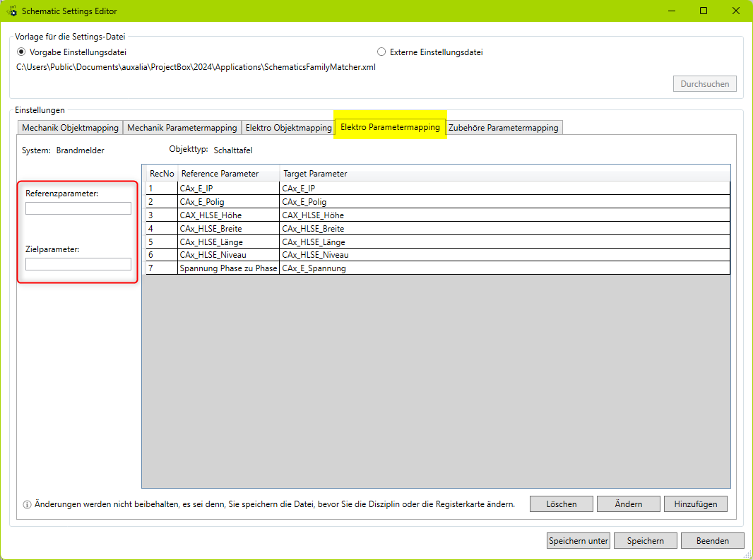This screenshot has width=753, height=560.
Task: Switch to Elektro Objektmapping tab
Action: click(288, 128)
